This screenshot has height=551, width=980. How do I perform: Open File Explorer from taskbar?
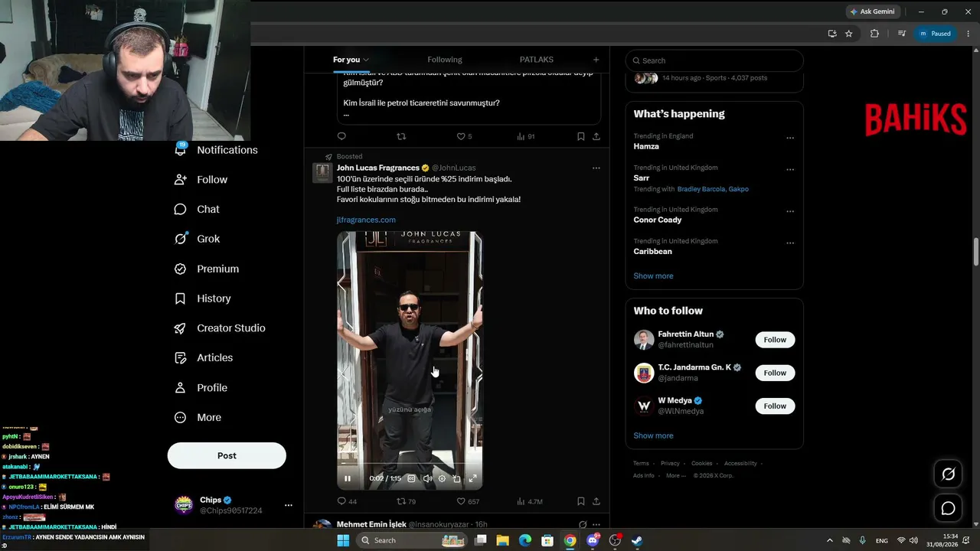pyautogui.click(x=502, y=540)
